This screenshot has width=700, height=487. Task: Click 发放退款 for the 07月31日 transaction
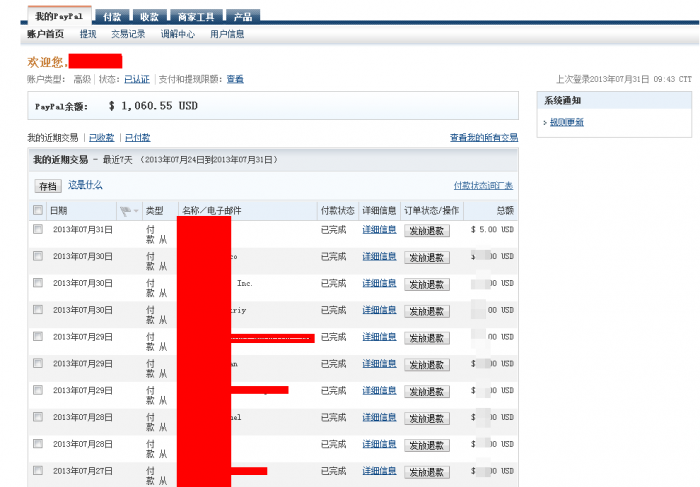(427, 231)
